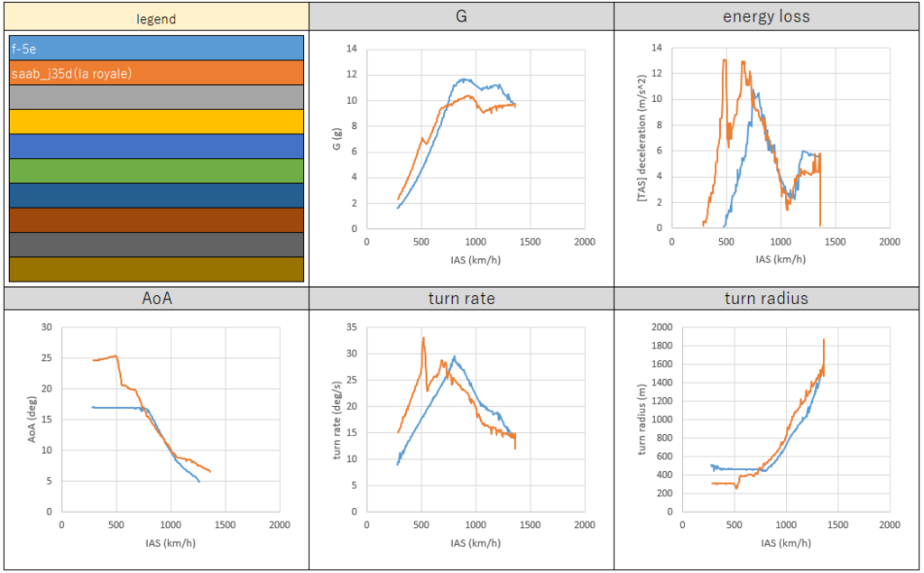Click 'IAS (km/h)' label under AoA chart
The width and height of the screenshot is (924, 573).
170,542
